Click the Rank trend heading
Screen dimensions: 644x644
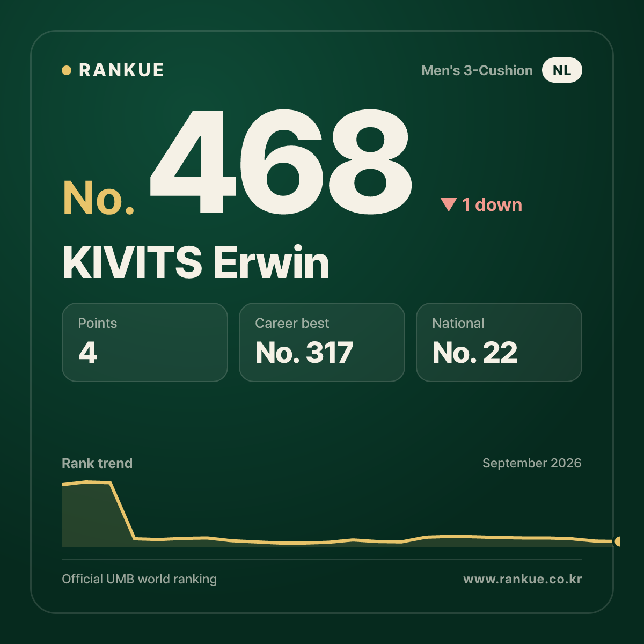(x=97, y=463)
